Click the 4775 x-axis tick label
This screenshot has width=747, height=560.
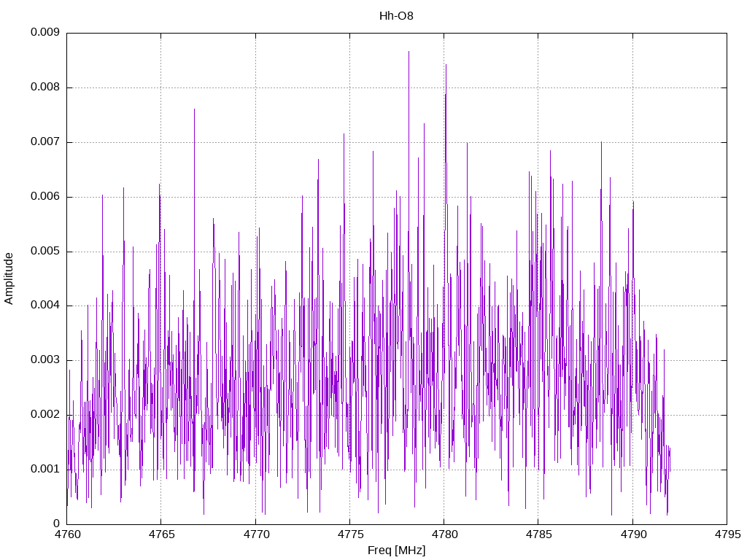350,534
